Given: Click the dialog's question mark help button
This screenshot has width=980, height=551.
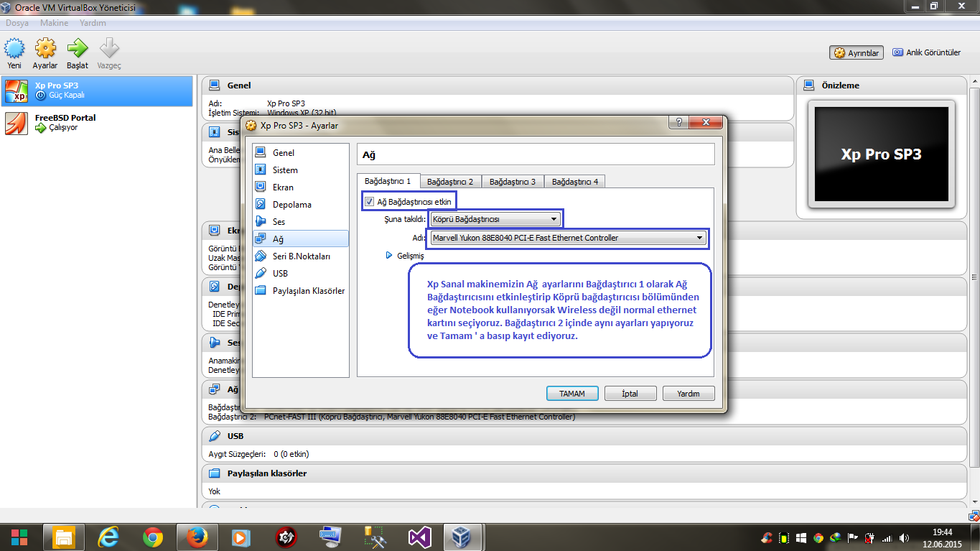Looking at the screenshot, I should 679,123.
